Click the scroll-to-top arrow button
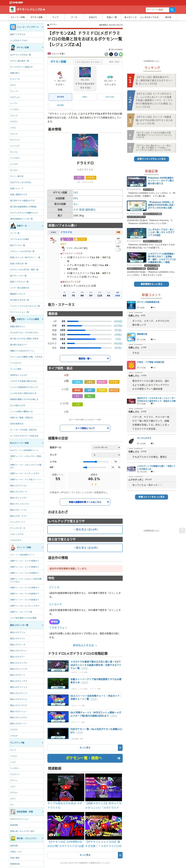Viewport: 186px width, 868px height. click(182, 530)
